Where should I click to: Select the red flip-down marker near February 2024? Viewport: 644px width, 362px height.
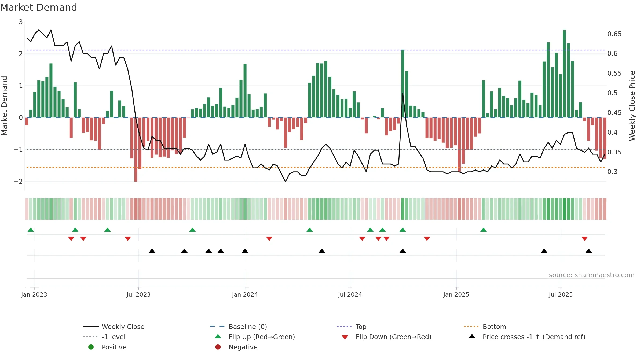[x=269, y=239]
